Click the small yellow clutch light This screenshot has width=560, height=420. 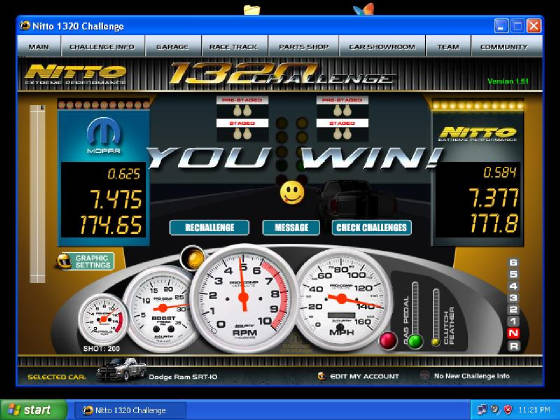click(x=435, y=342)
